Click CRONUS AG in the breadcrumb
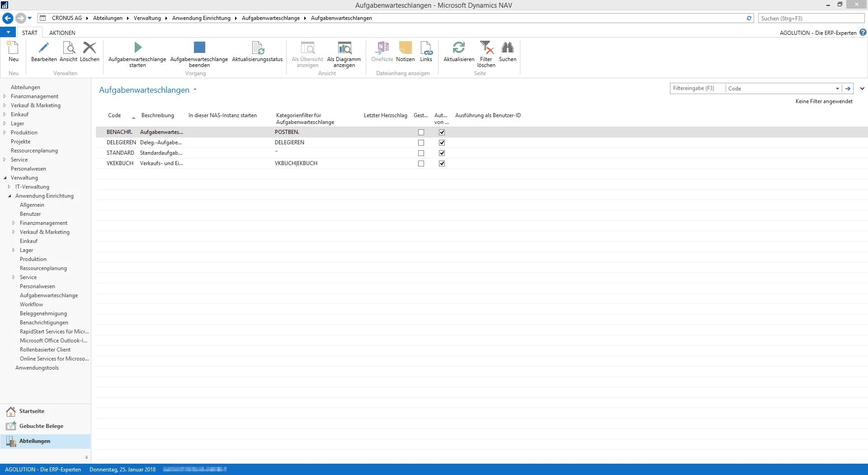 click(67, 18)
